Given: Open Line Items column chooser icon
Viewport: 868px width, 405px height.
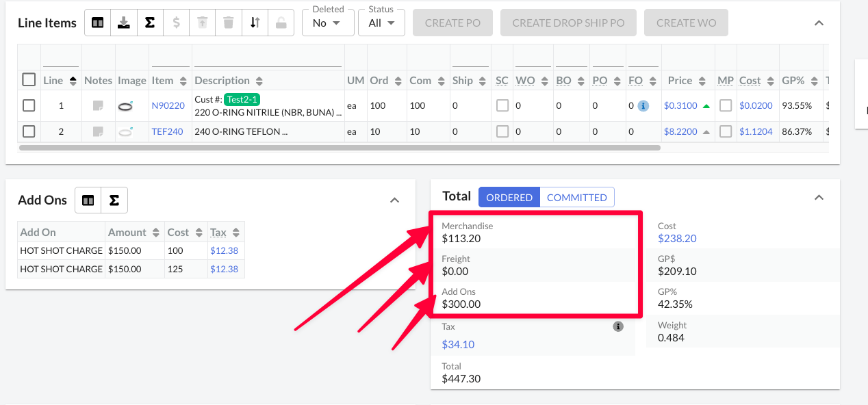Looking at the screenshot, I should [98, 23].
